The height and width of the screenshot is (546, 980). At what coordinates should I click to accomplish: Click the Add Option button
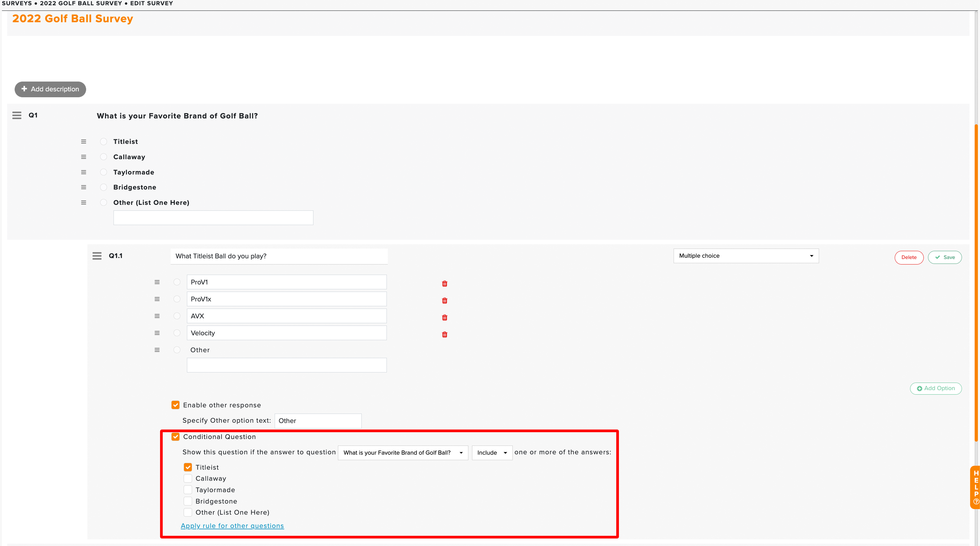pyautogui.click(x=936, y=388)
